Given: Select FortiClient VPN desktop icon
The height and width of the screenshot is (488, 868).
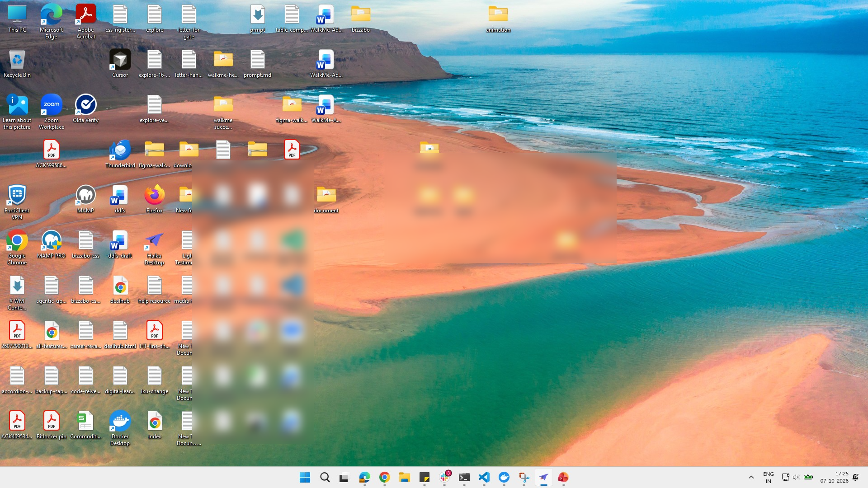Looking at the screenshot, I should coord(17,202).
